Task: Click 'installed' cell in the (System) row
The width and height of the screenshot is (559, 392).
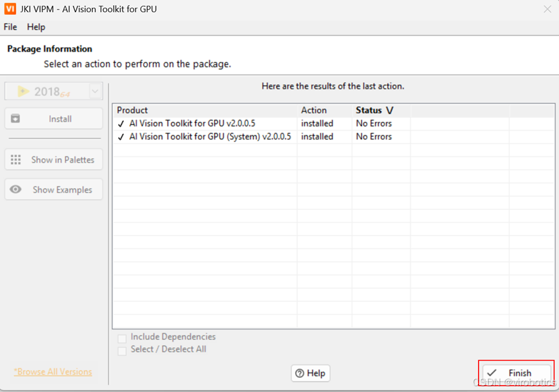Action: click(x=317, y=137)
